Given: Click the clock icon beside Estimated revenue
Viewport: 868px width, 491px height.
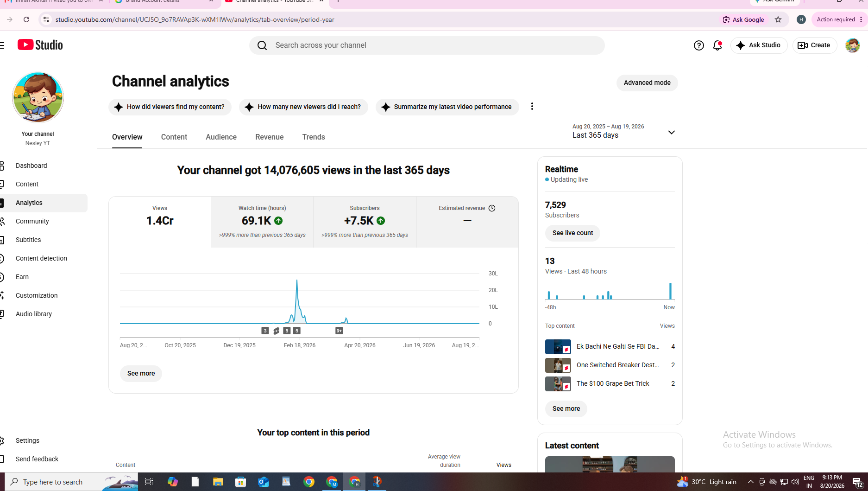Looking at the screenshot, I should (492, 208).
